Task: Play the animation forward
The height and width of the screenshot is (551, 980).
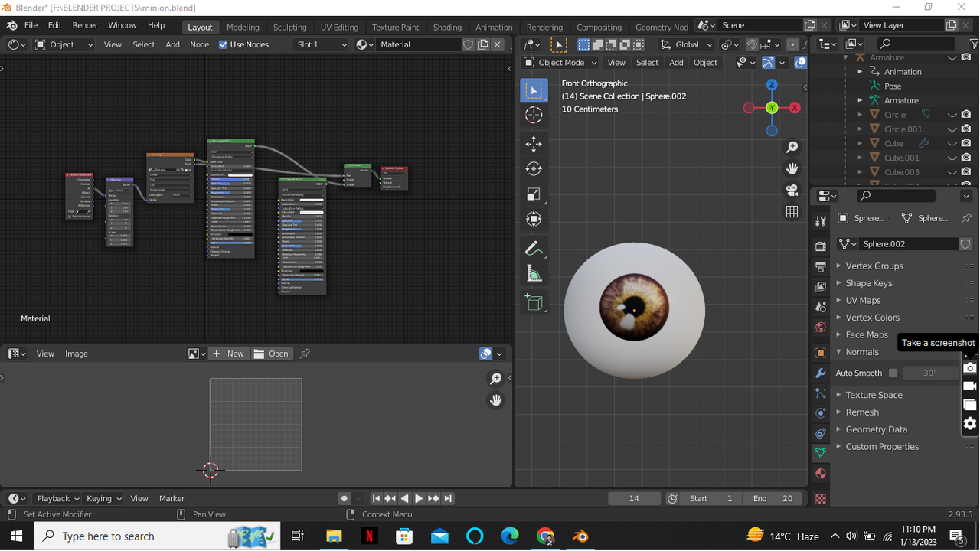Action: [419, 498]
